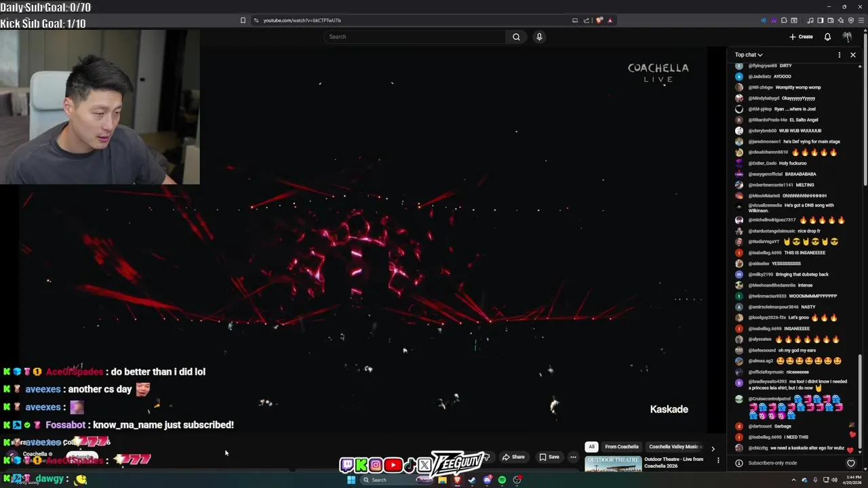Close the live chat panel

pos(853,55)
